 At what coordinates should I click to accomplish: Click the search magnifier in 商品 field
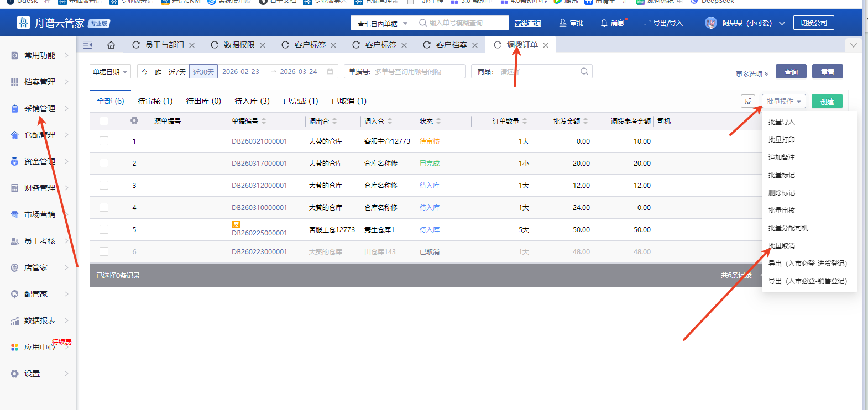click(584, 71)
